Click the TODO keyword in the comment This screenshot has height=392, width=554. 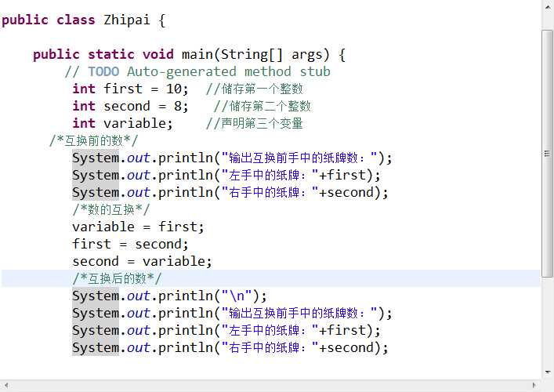pyautogui.click(x=103, y=71)
